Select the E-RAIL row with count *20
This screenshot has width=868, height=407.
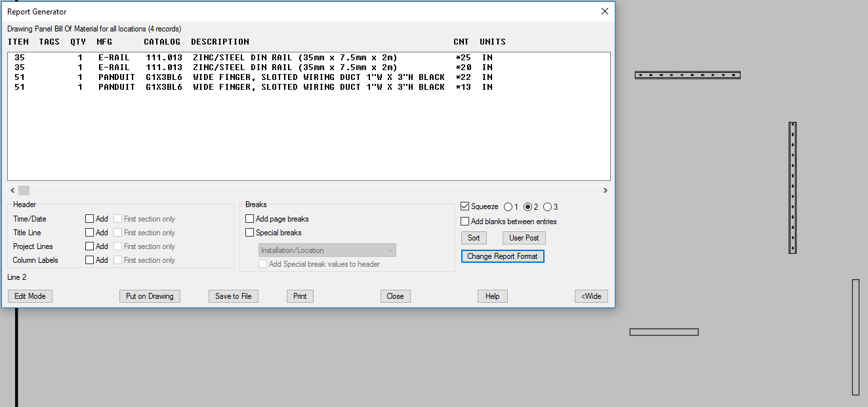pos(308,68)
